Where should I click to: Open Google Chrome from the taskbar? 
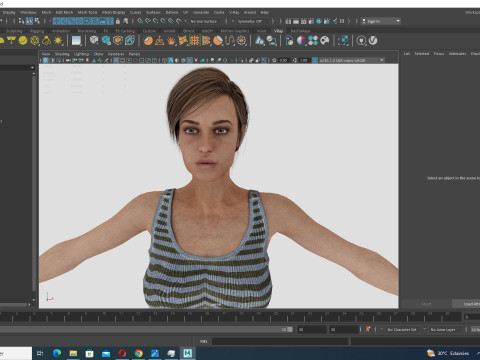click(x=139, y=353)
